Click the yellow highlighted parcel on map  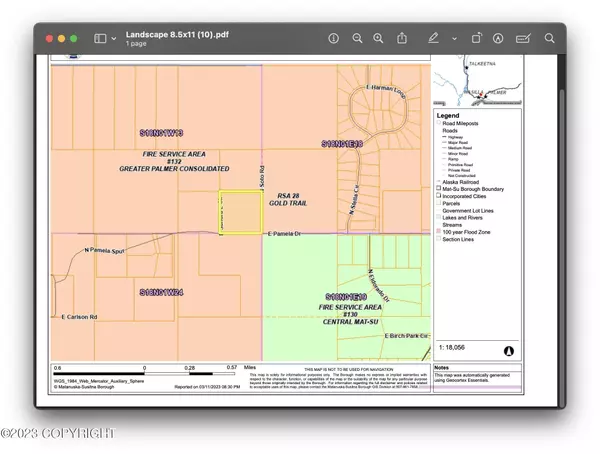pyautogui.click(x=238, y=213)
